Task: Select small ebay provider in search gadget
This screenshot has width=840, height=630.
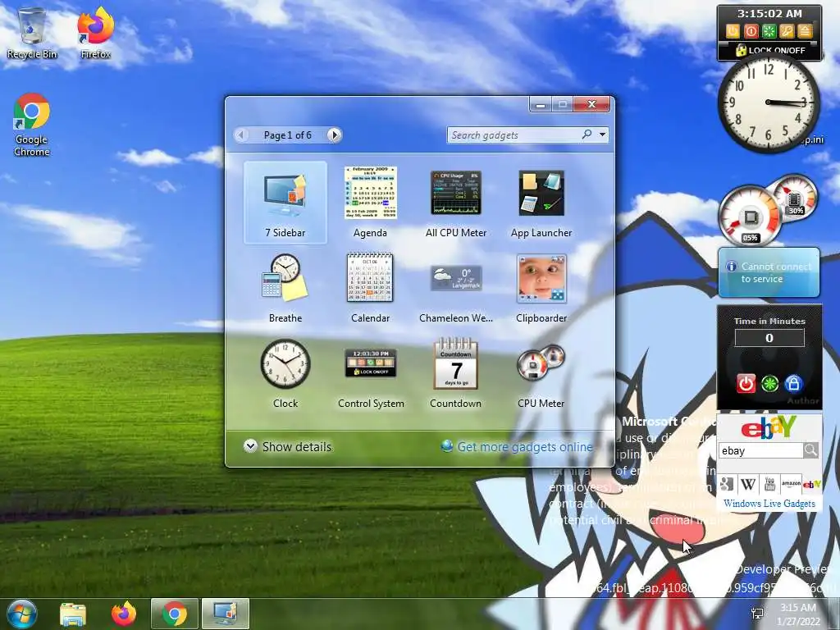Action: pos(811,484)
